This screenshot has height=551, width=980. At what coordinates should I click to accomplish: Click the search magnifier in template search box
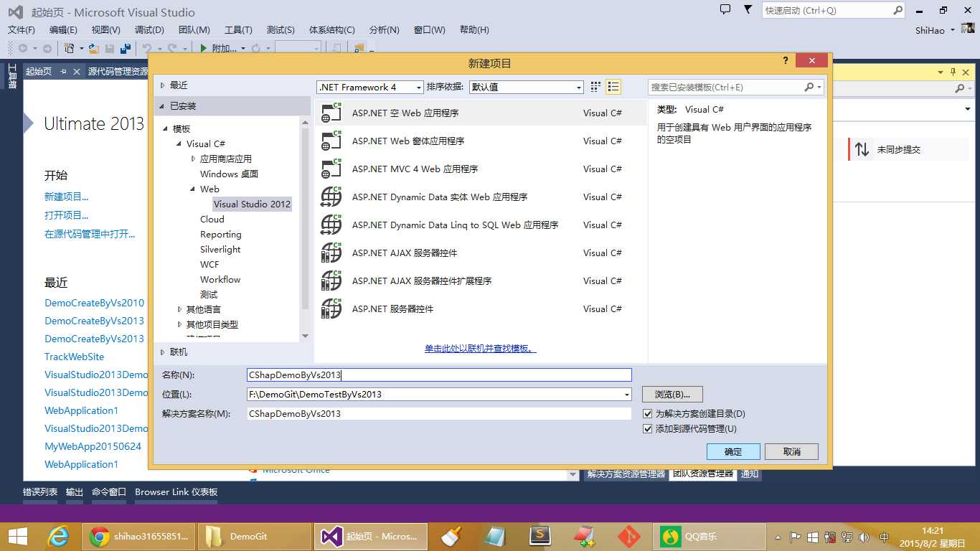[809, 87]
